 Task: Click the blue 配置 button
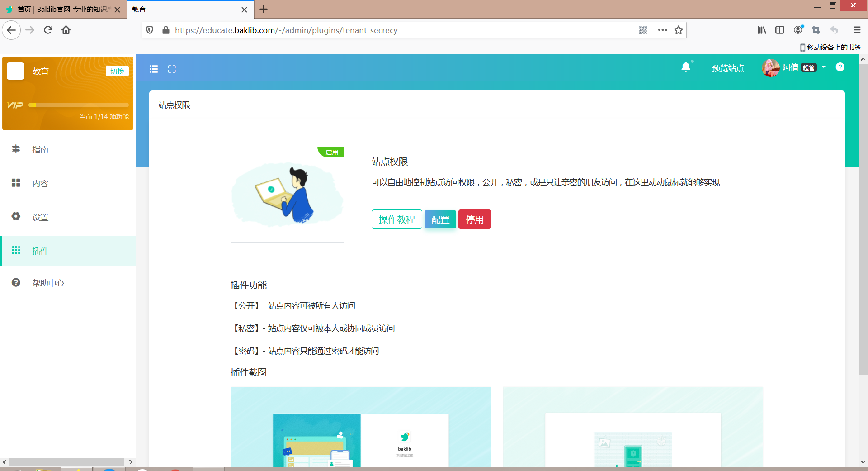440,219
